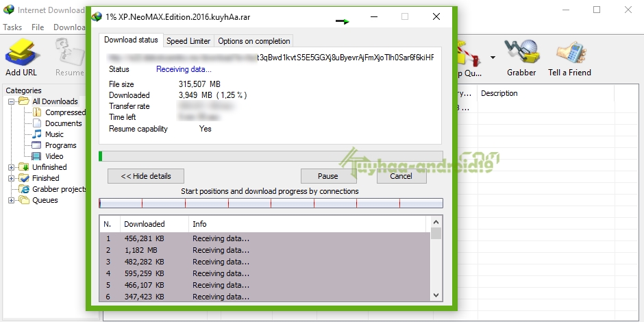Select the Programs category icon
The image size is (644, 322).
tap(36, 145)
